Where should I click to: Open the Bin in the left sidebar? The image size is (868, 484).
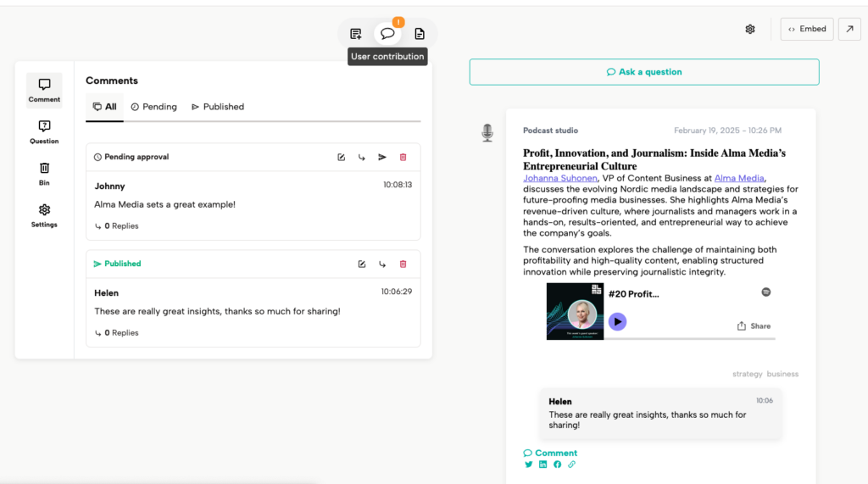click(x=44, y=174)
